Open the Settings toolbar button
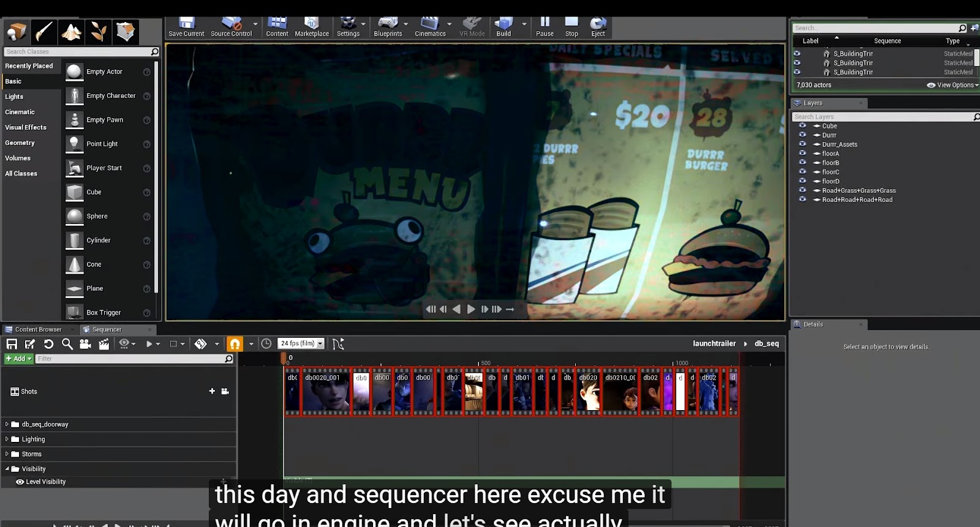This screenshot has width=980, height=527. (348, 28)
